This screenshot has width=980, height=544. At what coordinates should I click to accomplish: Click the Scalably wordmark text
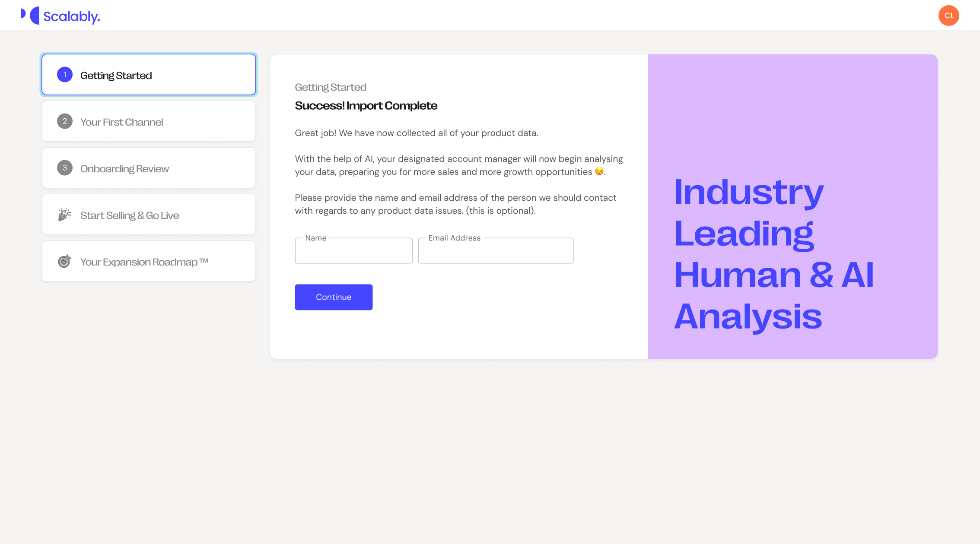72,17
